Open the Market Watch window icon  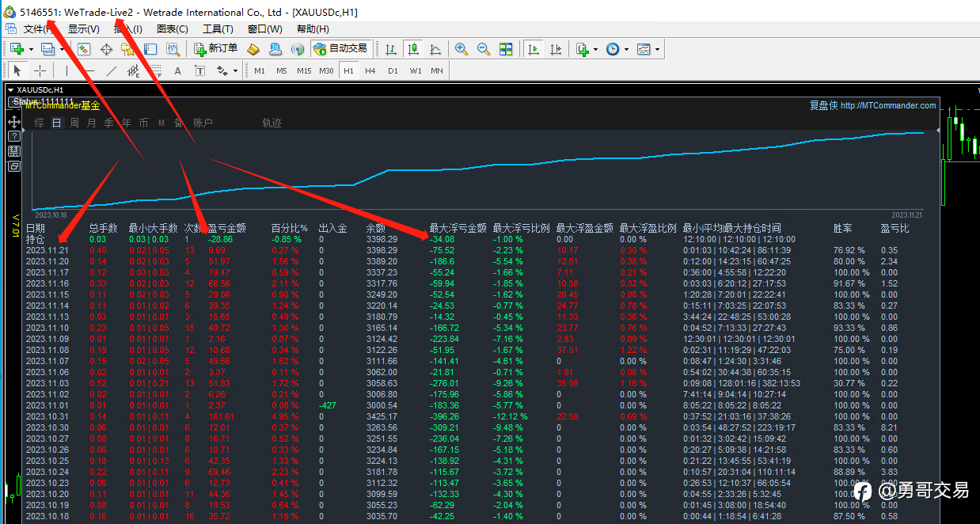[83, 49]
